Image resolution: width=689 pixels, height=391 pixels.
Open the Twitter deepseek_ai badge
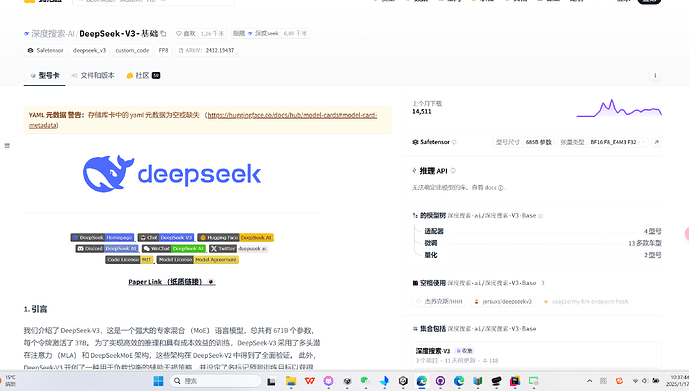[238, 249]
